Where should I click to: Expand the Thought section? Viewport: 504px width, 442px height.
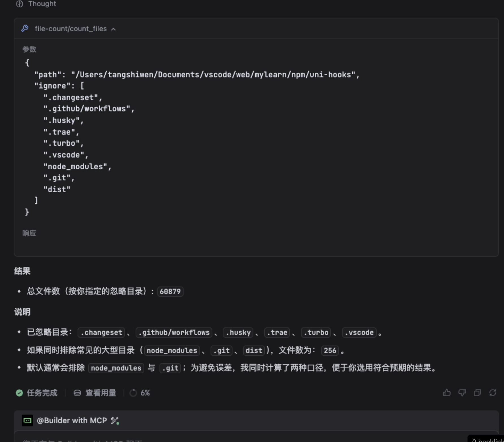[x=42, y=4]
